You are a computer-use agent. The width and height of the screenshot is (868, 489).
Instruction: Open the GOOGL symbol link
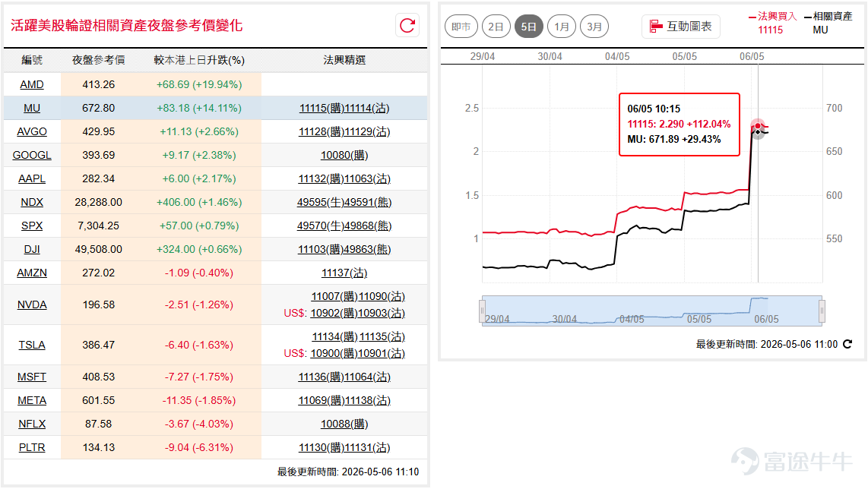[32, 156]
